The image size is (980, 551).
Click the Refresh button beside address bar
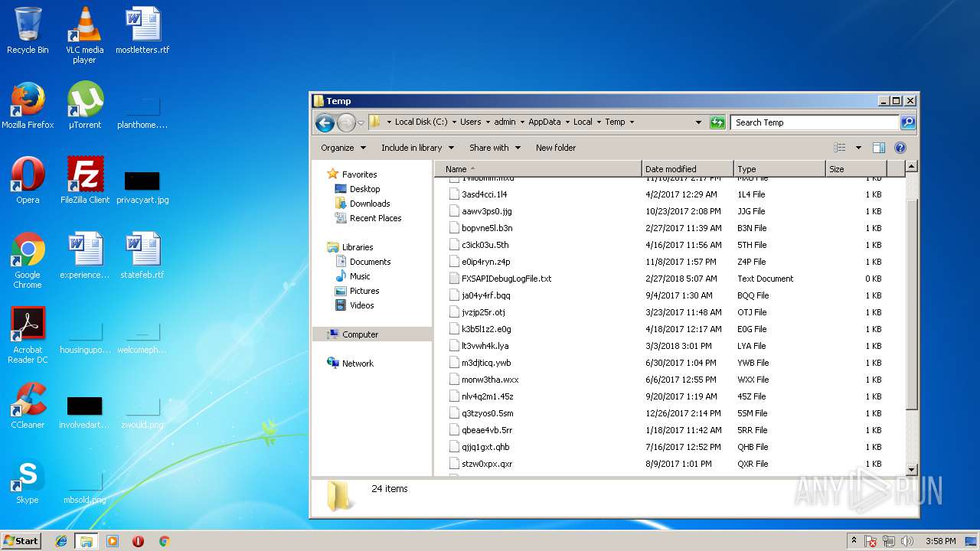[717, 122]
